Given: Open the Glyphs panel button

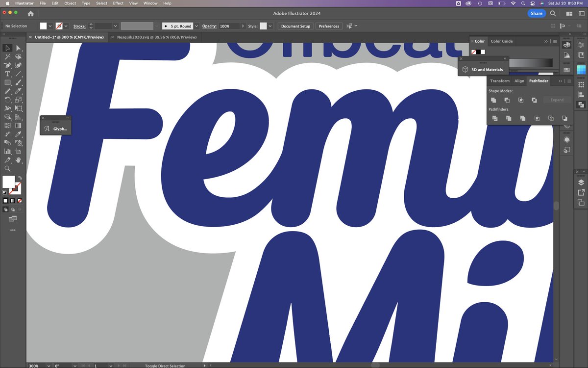Looking at the screenshot, I should coord(55,129).
